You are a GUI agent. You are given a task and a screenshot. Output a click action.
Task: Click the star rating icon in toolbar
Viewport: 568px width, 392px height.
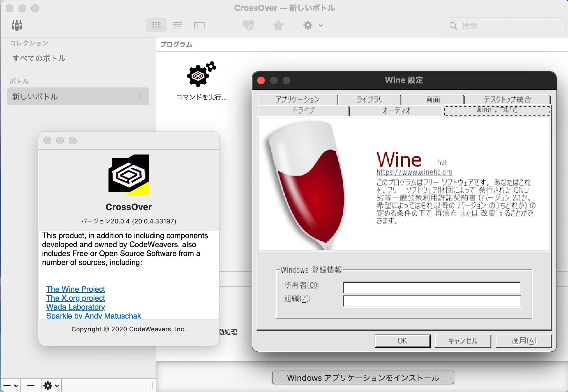pyautogui.click(x=278, y=25)
